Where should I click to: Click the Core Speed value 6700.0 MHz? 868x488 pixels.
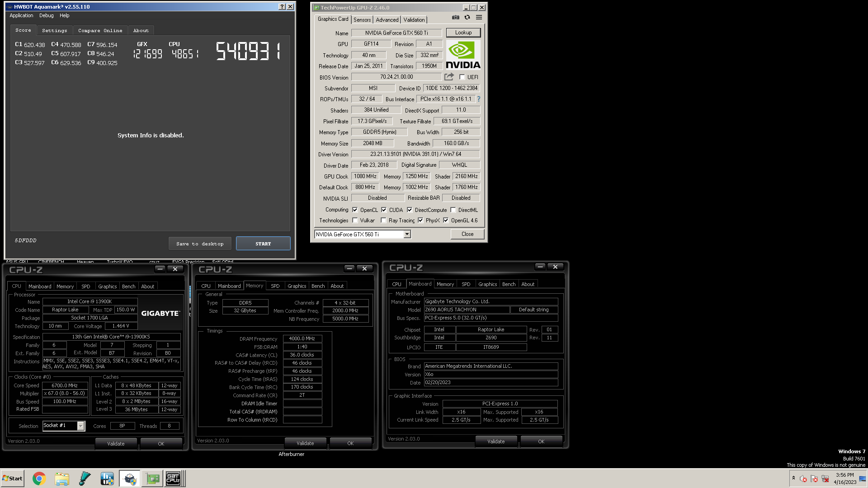65,385
